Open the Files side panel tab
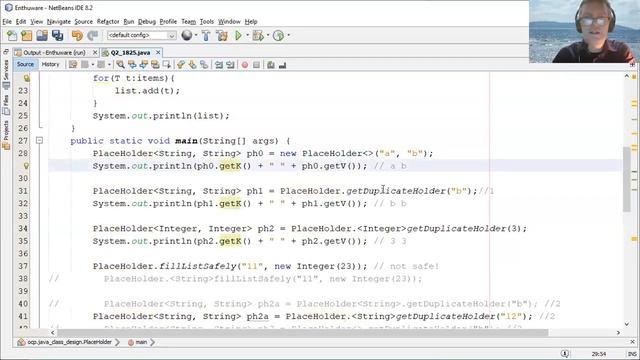This screenshot has width=640, height=360. [x=6, y=104]
